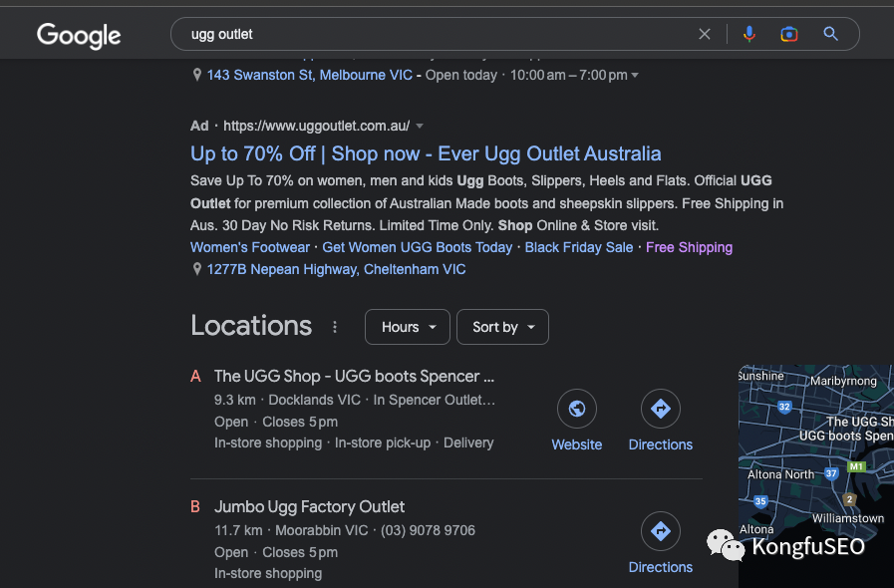This screenshot has height=588, width=894.
Task: Open Jumbo Ugg Factory Outlet listing
Action: pos(309,507)
